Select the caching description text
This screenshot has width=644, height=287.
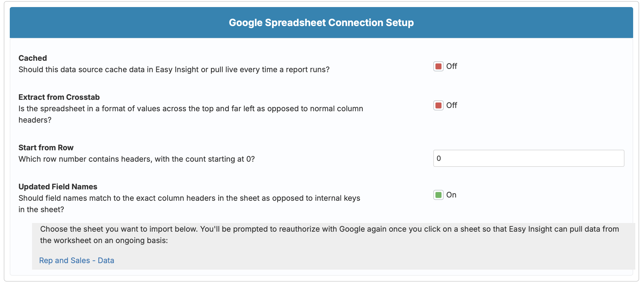coord(174,69)
